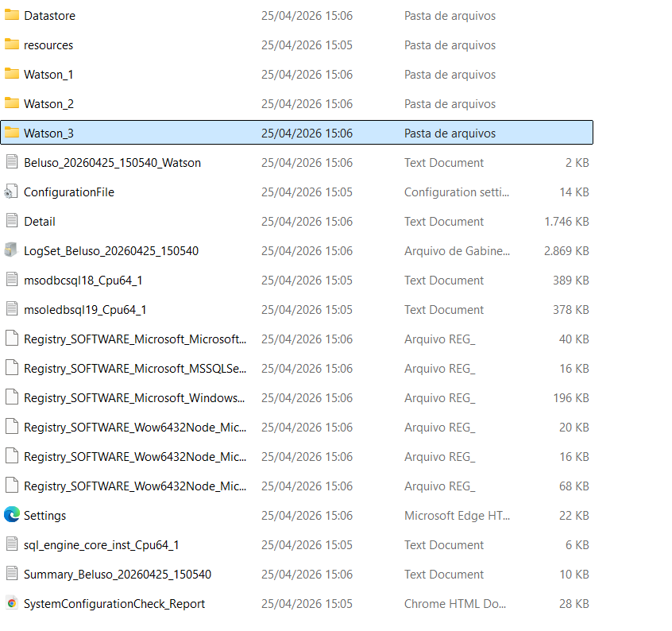Click the "196 KB" size value
The height and width of the screenshot is (631, 672).
pos(571,398)
